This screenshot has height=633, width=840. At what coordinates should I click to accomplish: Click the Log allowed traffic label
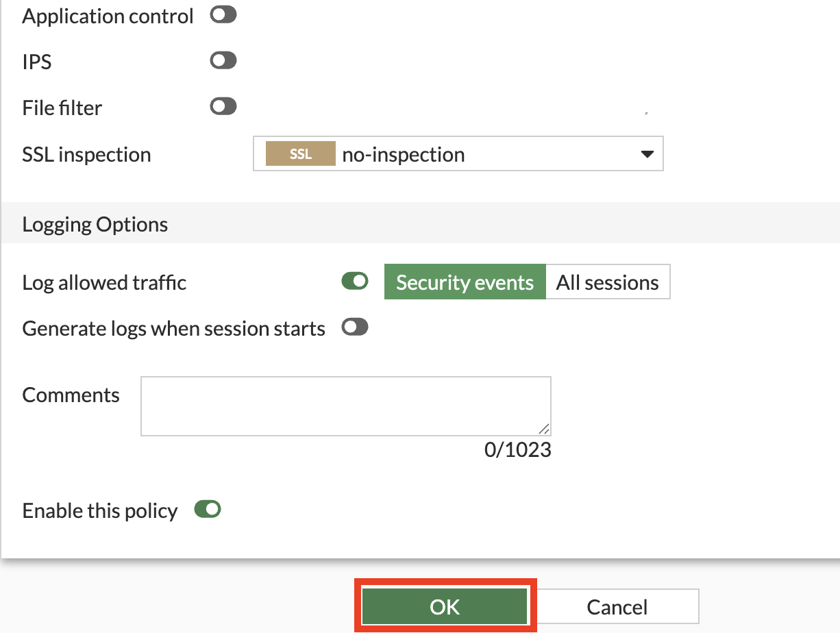(104, 283)
